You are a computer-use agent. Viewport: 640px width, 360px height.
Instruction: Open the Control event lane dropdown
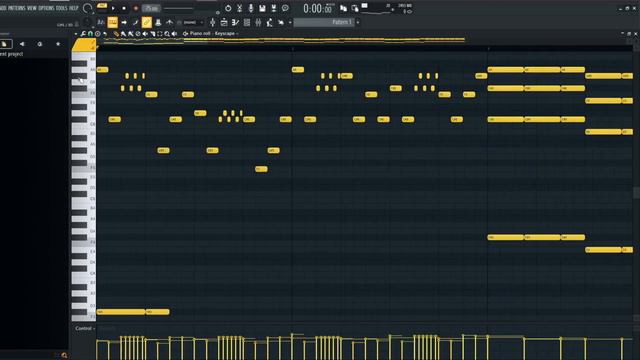[x=85, y=329]
